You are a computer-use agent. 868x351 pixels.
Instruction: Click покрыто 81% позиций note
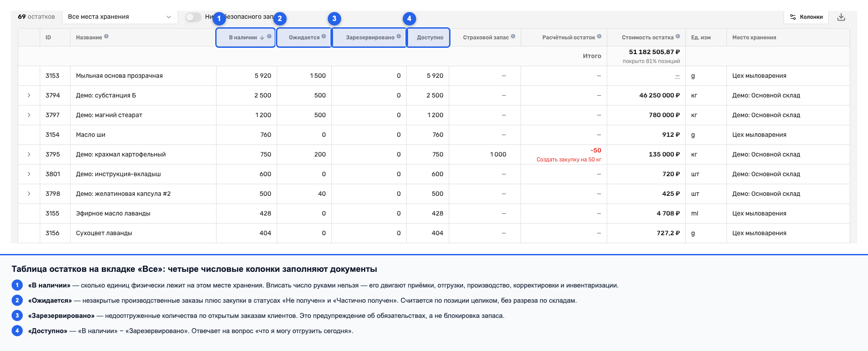(x=651, y=61)
